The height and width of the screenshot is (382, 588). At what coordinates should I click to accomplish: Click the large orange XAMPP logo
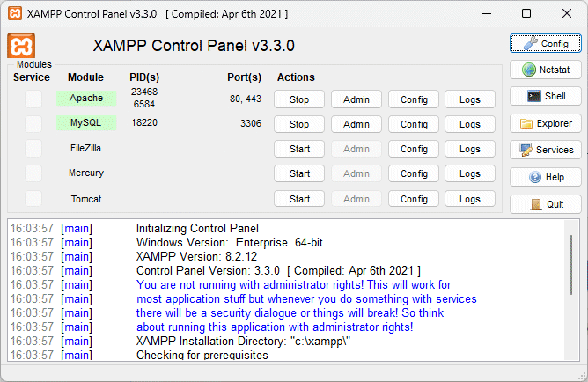21,46
